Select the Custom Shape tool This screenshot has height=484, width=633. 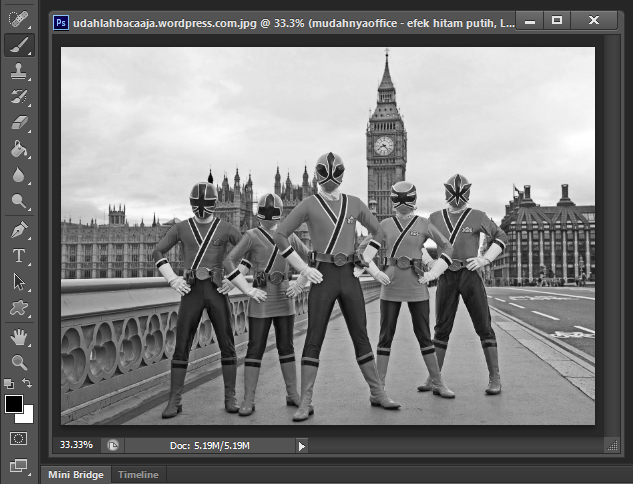coord(19,308)
